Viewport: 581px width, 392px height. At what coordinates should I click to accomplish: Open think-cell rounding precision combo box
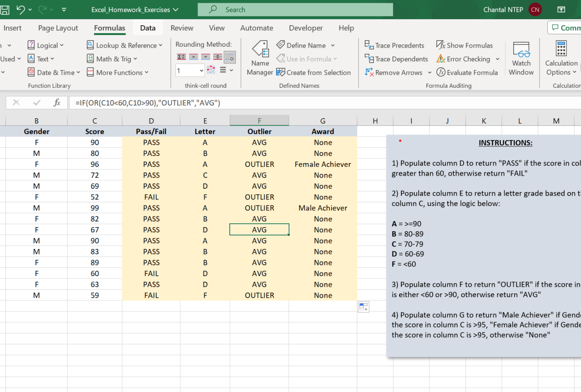coord(190,71)
